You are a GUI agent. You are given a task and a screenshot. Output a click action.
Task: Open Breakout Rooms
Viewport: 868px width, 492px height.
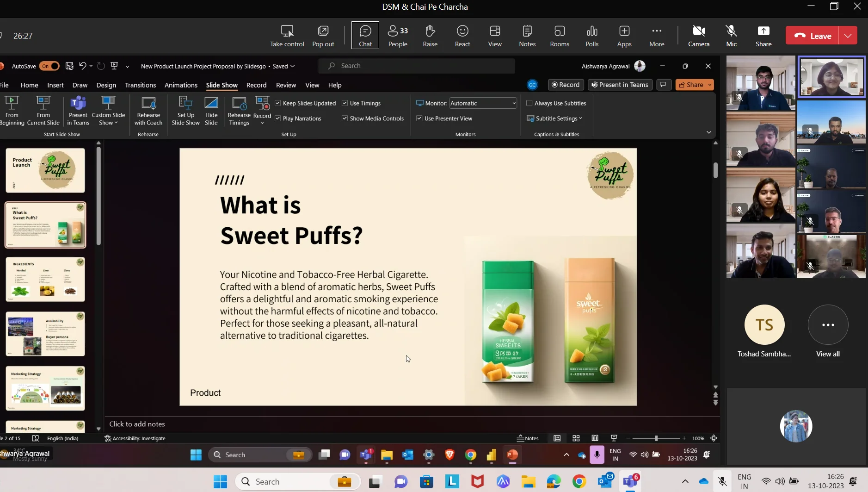tap(559, 36)
